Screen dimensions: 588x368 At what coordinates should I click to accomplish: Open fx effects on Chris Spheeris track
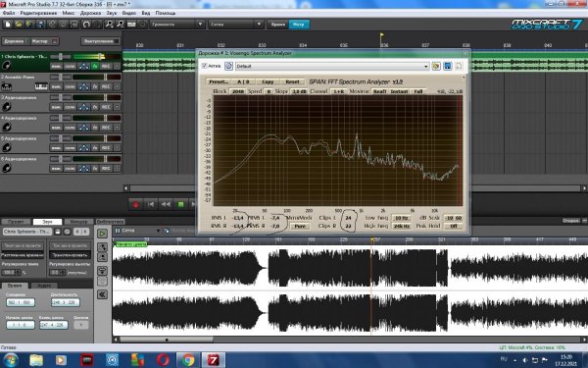[95, 66]
